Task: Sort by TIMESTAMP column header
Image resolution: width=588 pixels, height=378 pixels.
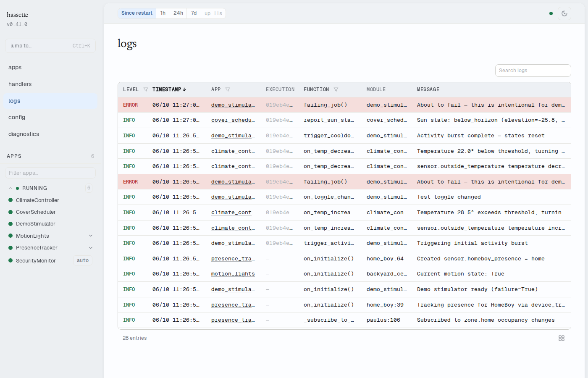Action: click(x=169, y=89)
